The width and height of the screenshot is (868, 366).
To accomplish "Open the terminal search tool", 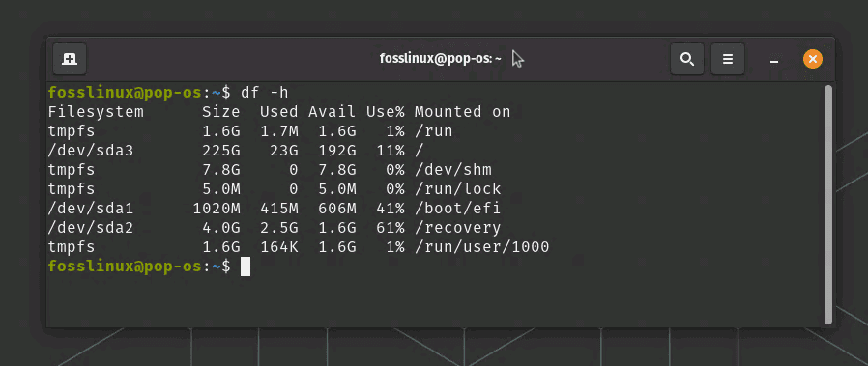I will [x=687, y=59].
